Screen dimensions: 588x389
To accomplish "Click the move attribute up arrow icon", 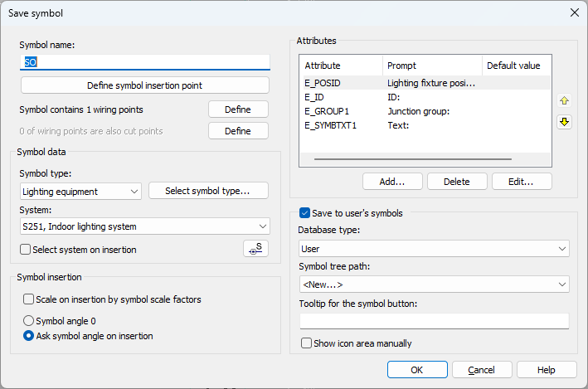I will point(564,100).
